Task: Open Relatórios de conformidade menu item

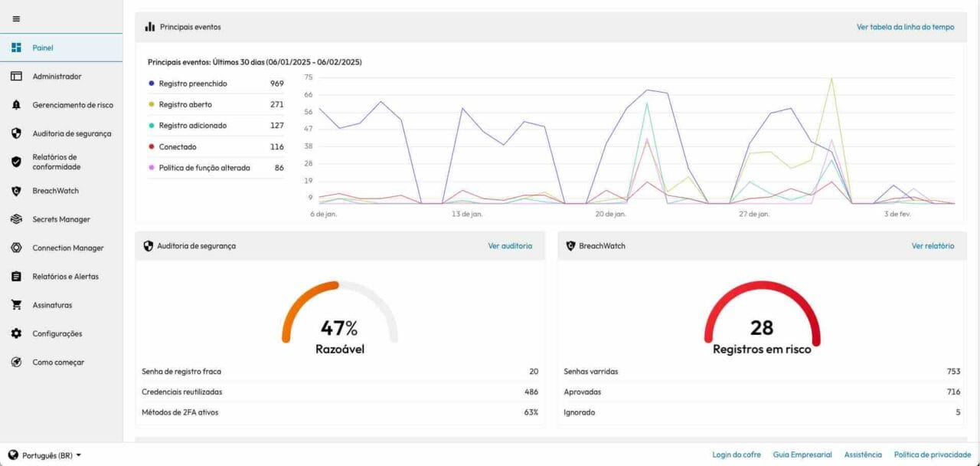Action: tap(56, 162)
